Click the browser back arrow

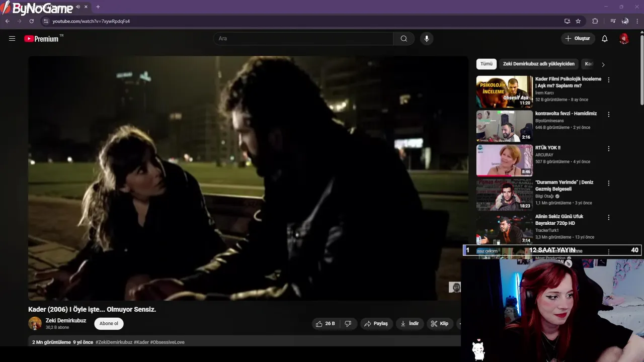pyautogui.click(x=8, y=21)
